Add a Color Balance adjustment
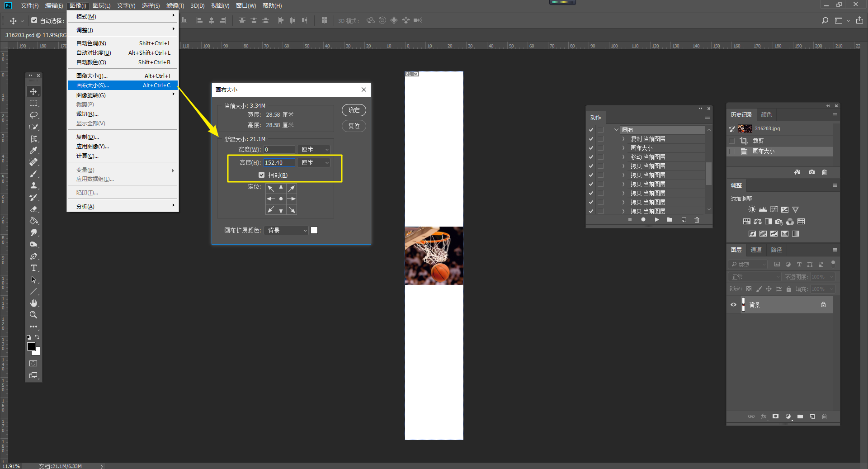The height and width of the screenshot is (469, 868). (758, 222)
